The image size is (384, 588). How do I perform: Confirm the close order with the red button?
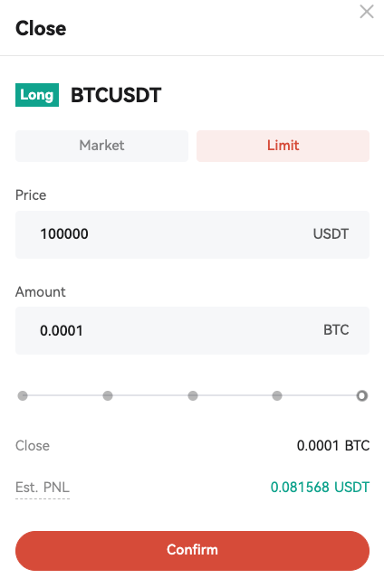[192, 551]
